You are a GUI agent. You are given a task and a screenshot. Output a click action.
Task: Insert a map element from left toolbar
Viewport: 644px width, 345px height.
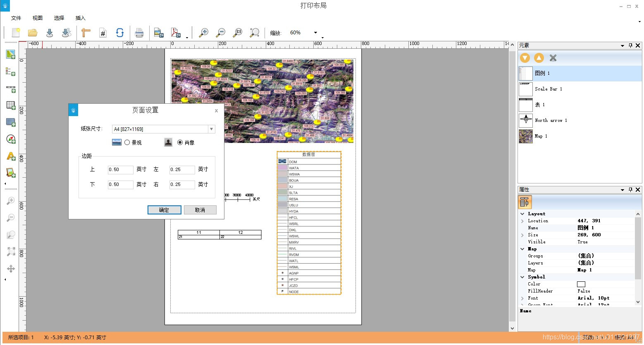(x=11, y=54)
